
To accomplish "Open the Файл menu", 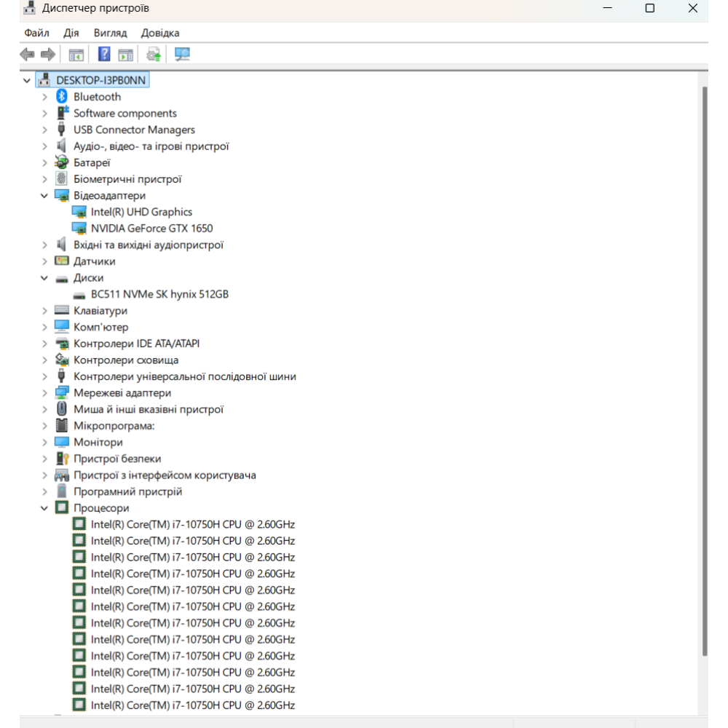I will [x=36, y=33].
